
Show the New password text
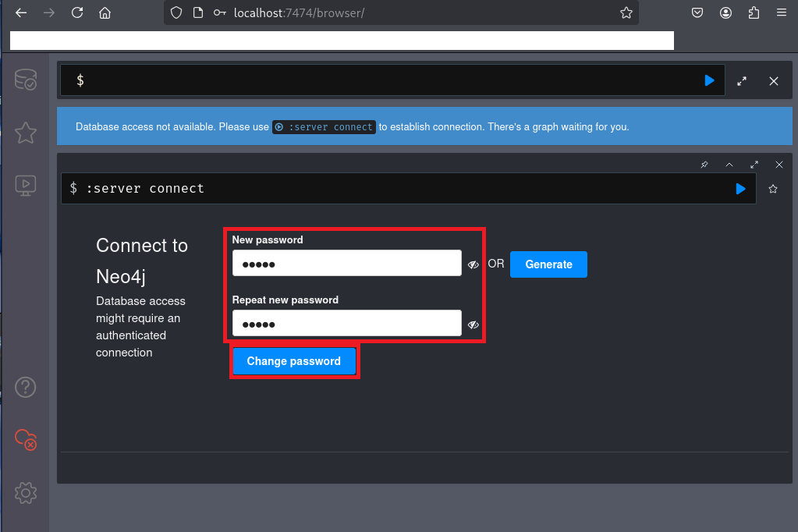(473, 264)
